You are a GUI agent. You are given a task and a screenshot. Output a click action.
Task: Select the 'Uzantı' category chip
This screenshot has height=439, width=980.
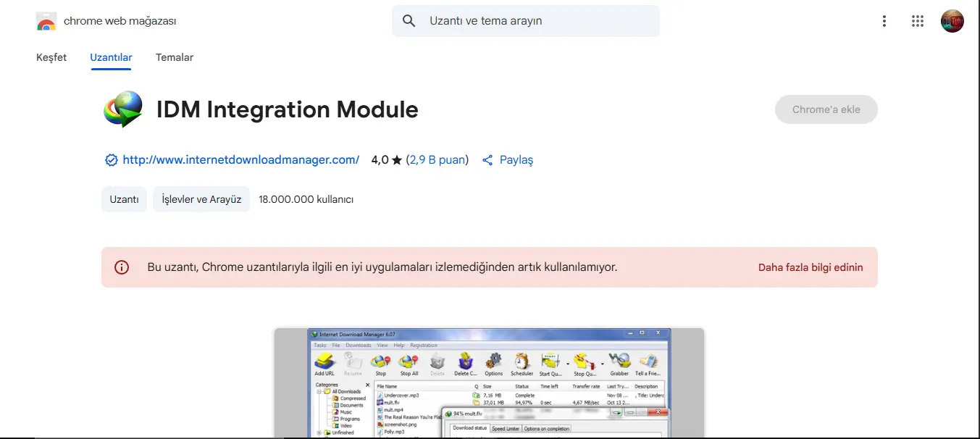pos(124,199)
